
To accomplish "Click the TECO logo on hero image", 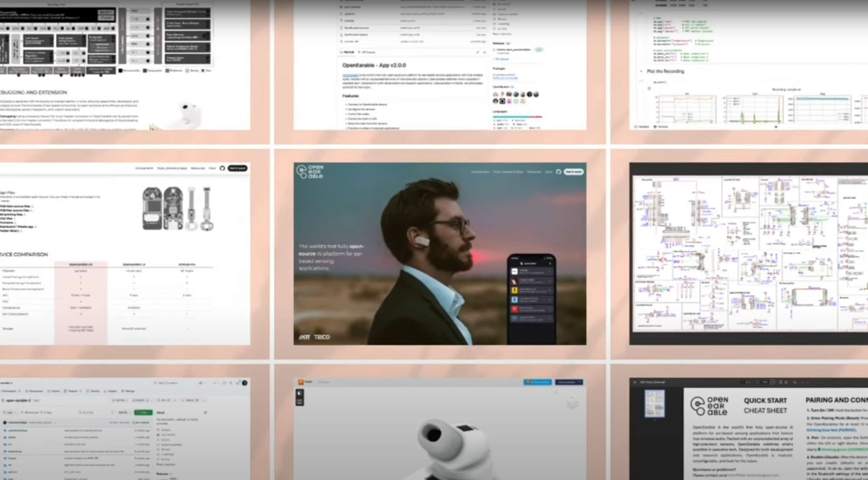I will (x=322, y=337).
